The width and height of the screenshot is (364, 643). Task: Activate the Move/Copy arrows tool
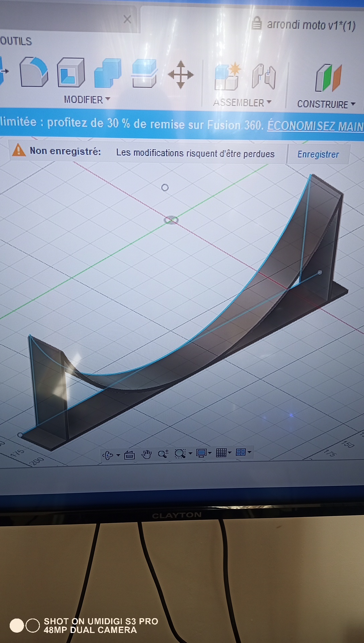click(x=181, y=74)
